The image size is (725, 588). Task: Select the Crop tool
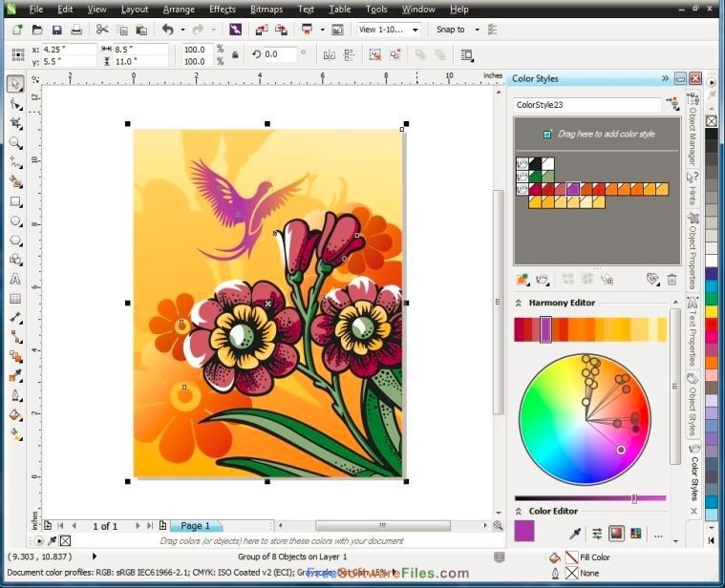tap(15, 123)
